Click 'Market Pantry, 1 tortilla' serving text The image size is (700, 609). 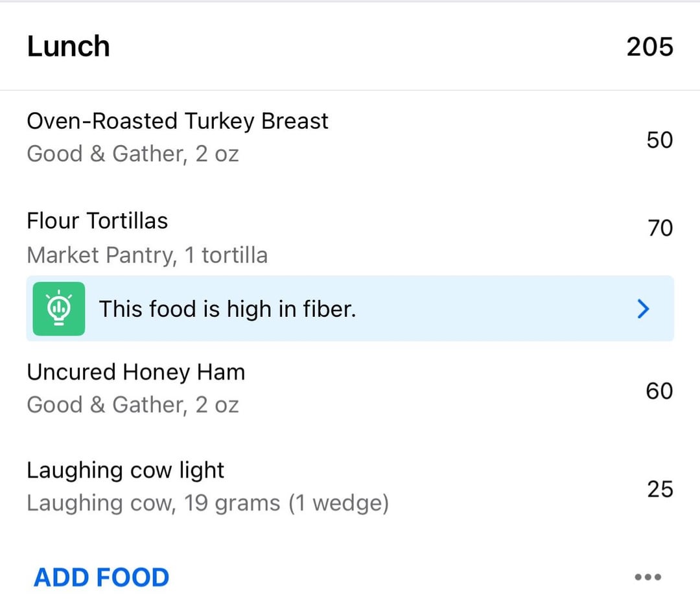[x=147, y=255]
